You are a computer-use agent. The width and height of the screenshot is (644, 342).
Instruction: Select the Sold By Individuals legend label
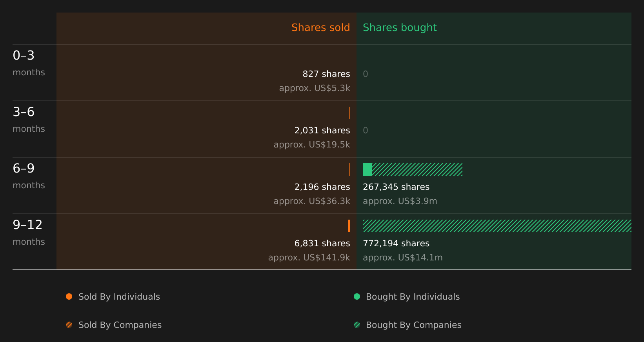click(x=119, y=297)
